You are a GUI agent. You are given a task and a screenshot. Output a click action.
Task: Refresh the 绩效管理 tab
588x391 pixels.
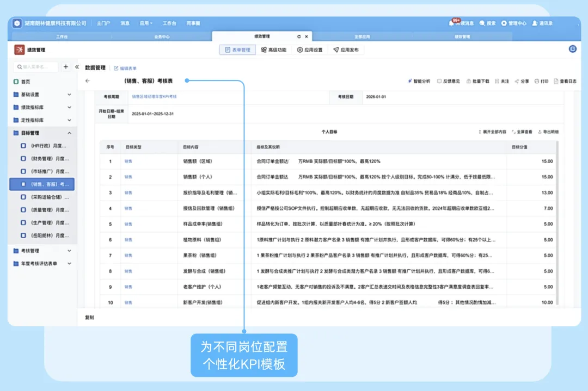tap(298, 36)
